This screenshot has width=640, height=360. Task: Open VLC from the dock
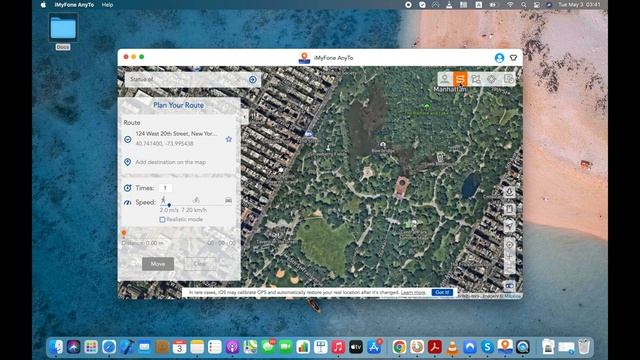[x=452, y=347]
